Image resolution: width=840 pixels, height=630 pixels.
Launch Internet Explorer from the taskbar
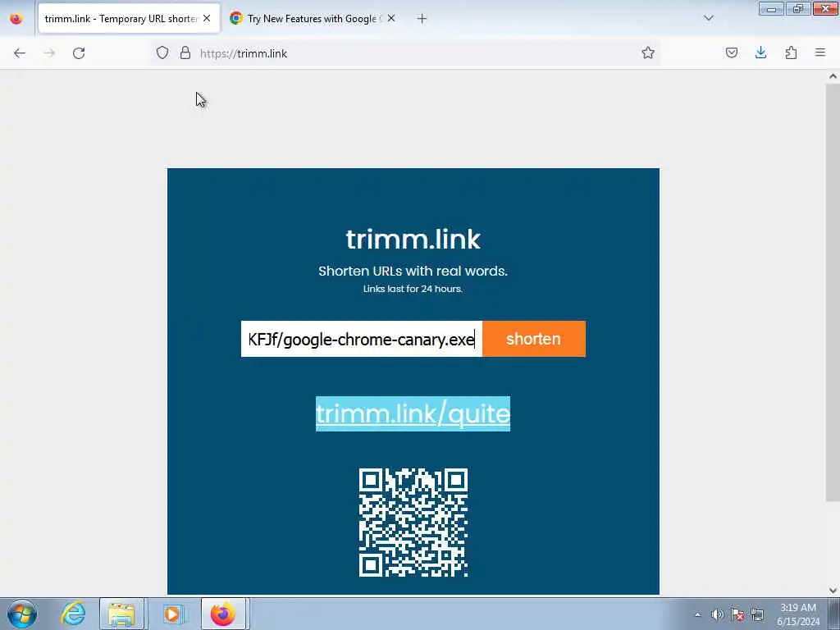point(73,614)
